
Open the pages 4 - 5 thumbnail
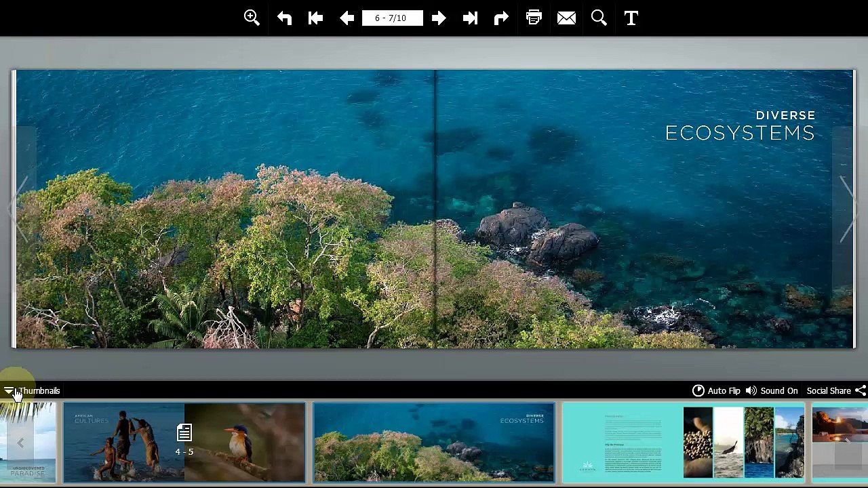click(x=184, y=443)
